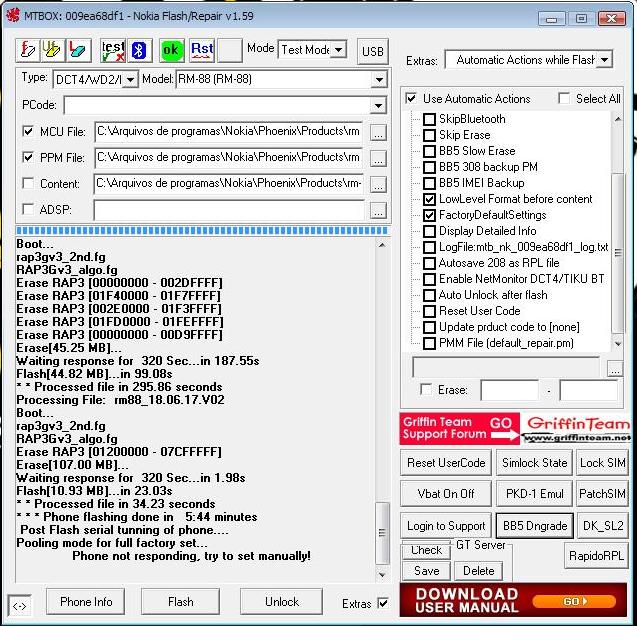637x626 pixels.
Task: Click browse button beside the Extras path field
Action: point(615,368)
